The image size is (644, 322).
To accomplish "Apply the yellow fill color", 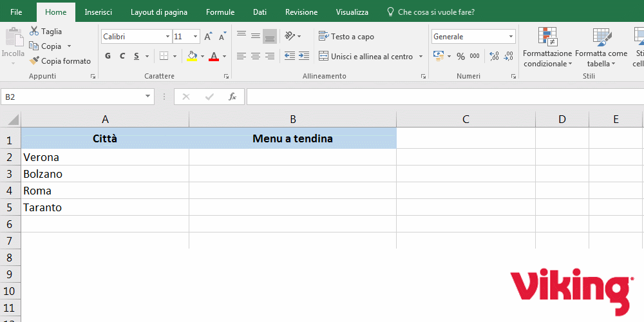I will pyautogui.click(x=192, y=57).
